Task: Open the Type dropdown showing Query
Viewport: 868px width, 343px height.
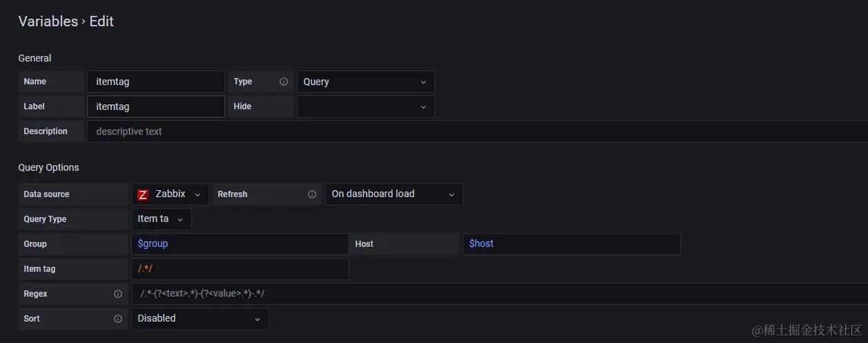Action: 365,82
